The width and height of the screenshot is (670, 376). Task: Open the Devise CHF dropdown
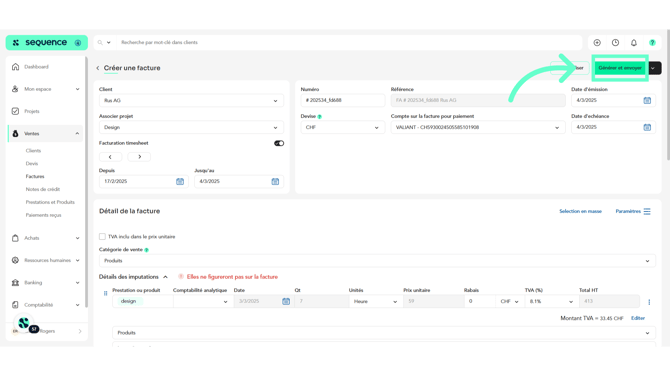pos(342,127)
